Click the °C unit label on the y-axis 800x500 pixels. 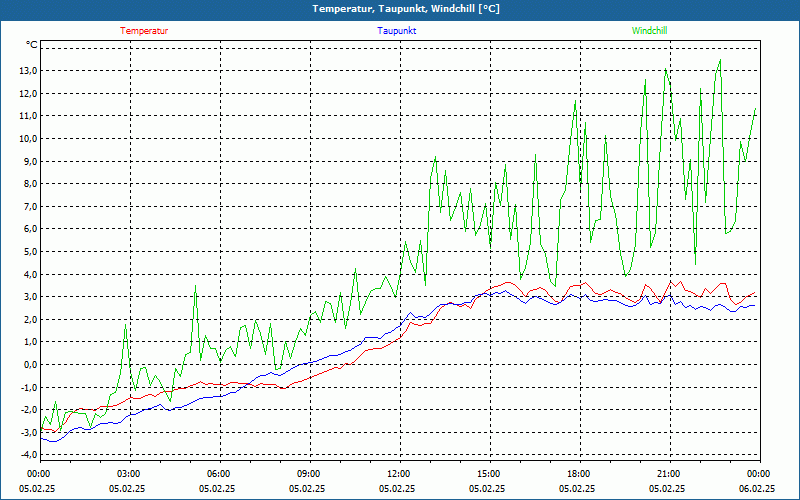click(32, 45)
